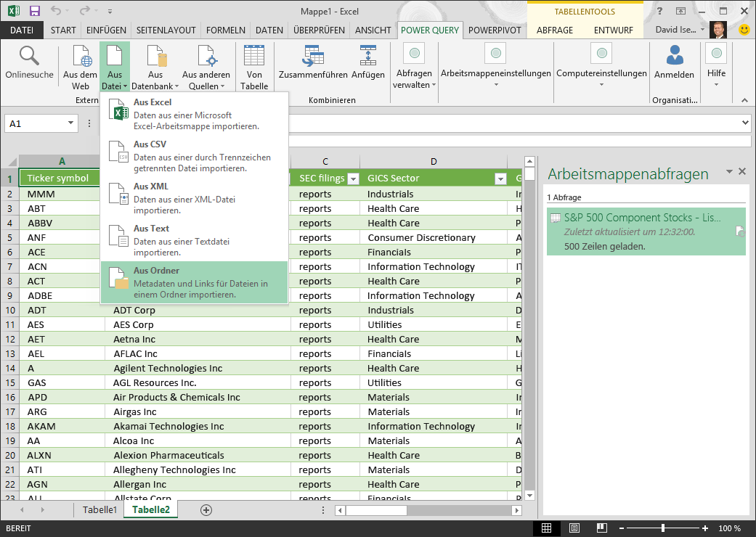Viewport: 756px width, 537px height.
Task: Open GICS Sector column filter dropdown
Action: coord(500,179)
